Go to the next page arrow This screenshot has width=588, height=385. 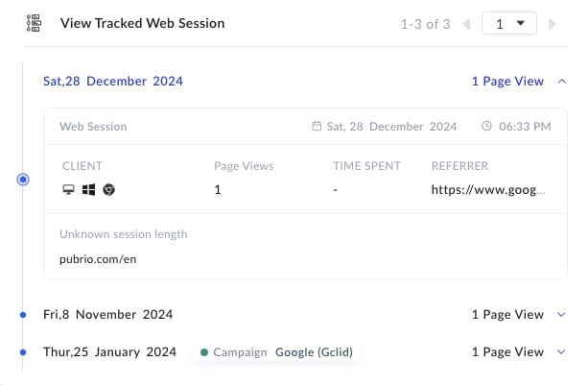pyautogui.click(x=553, y=24)
